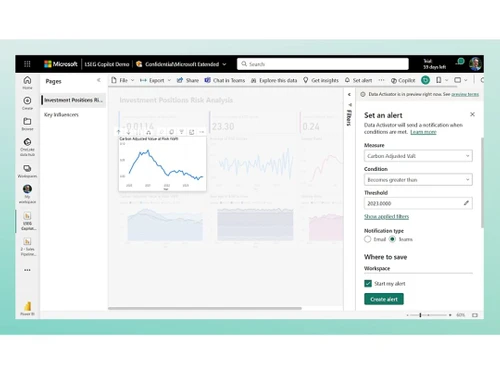This screenshot has height=375, width=500.
Task: Select the Teams notification type
Action: pos(392,239)
